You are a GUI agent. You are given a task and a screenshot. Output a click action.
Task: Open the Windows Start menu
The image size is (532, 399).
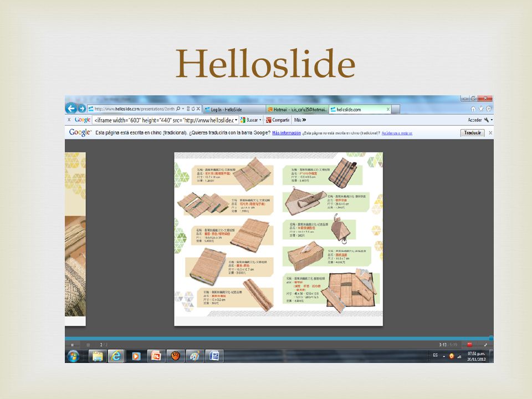73,356
